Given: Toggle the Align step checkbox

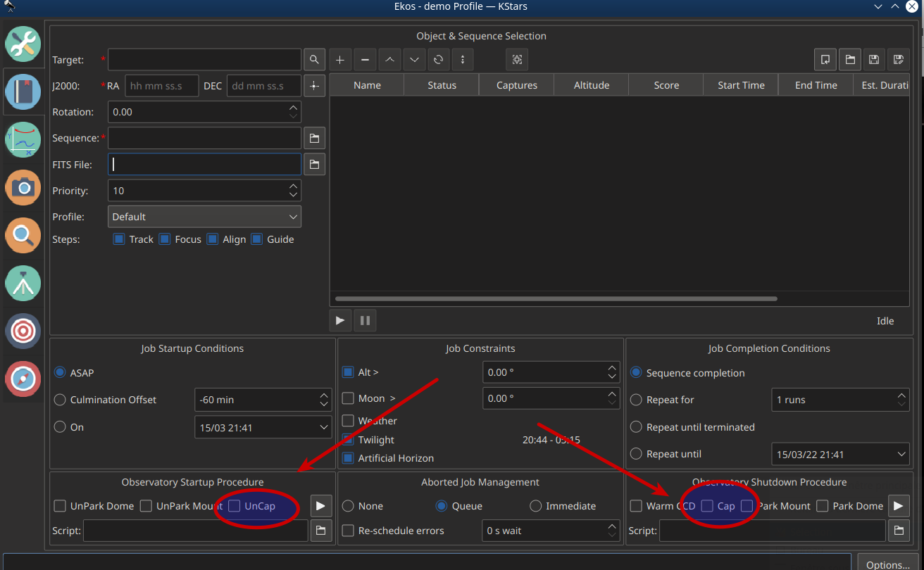Looking at the screenshot, I should [x=212, y=239].
